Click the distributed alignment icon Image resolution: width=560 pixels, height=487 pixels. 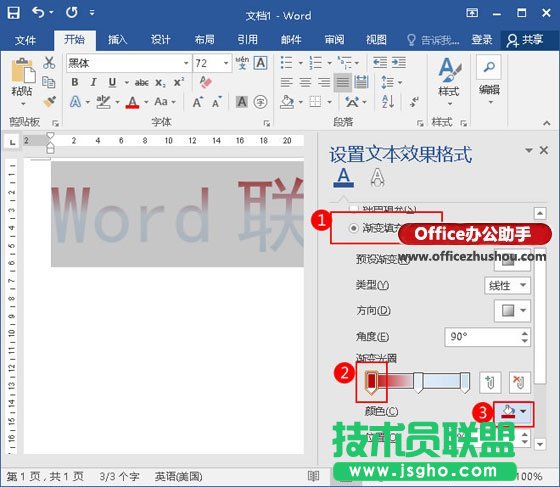pos(361,82)
